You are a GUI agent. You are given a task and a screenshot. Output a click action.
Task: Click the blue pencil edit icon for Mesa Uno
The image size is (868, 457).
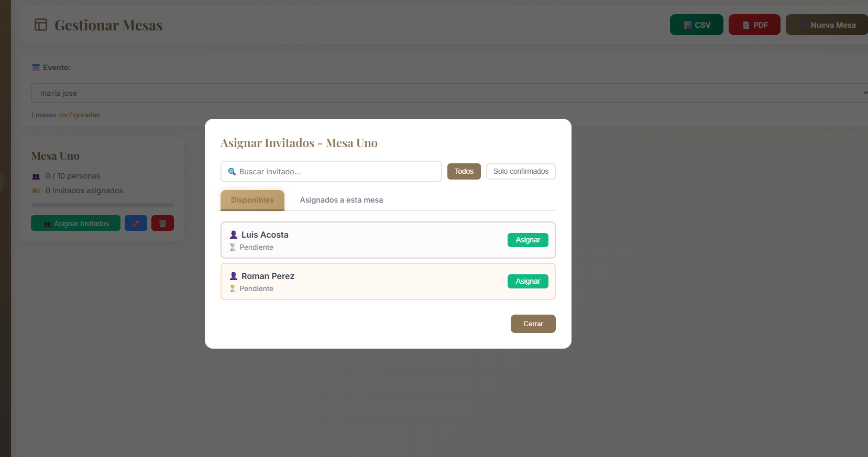pos(136,224)
